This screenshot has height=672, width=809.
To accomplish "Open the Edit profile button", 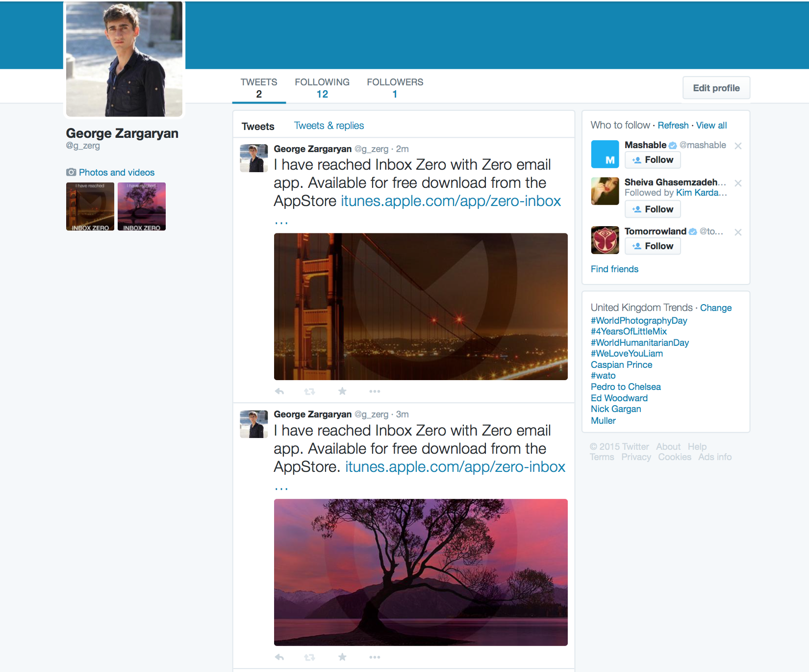I will click(x=716, y=88).
